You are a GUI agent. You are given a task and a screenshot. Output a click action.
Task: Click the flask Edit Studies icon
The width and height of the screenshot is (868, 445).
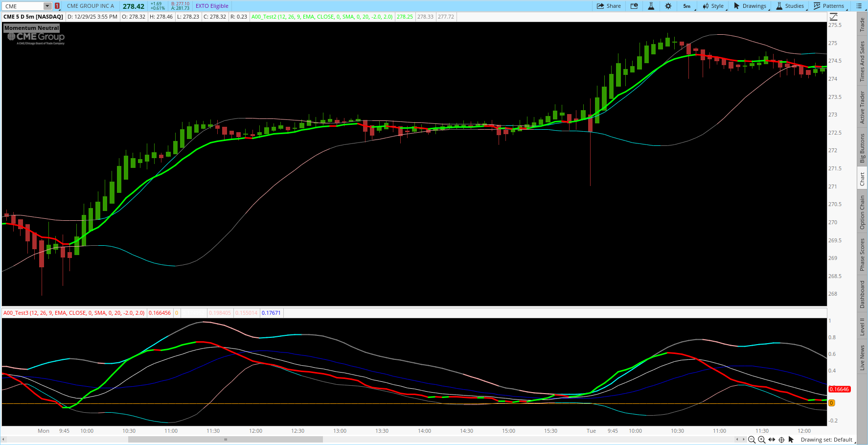pos(651,6)
